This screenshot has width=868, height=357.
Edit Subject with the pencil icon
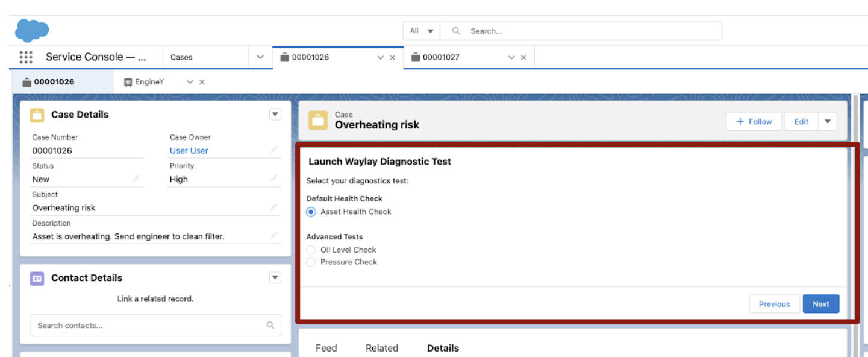point(274,207)
